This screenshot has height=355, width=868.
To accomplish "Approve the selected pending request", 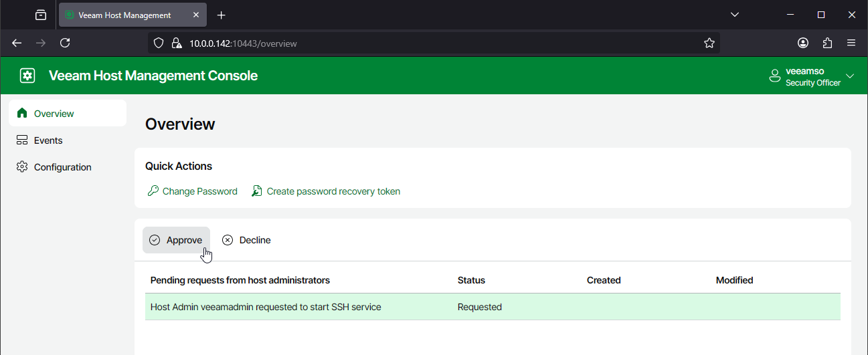I will 176,240.
